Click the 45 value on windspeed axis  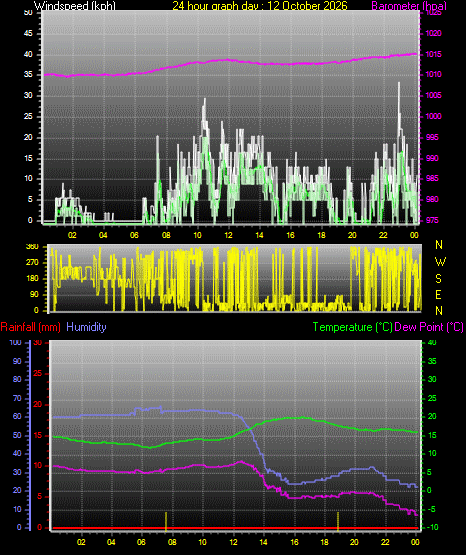click(x=28, y=33)
